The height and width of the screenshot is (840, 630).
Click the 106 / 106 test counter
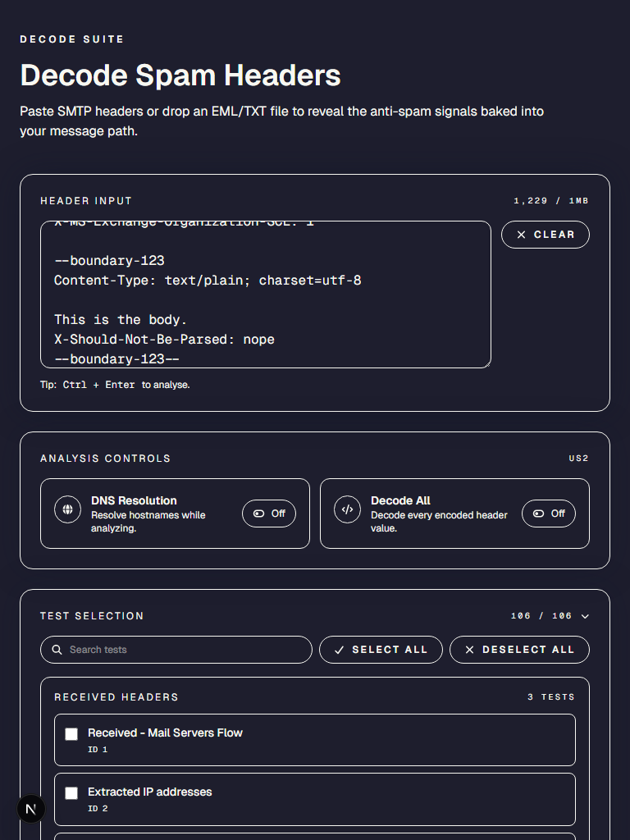point(541,616)
